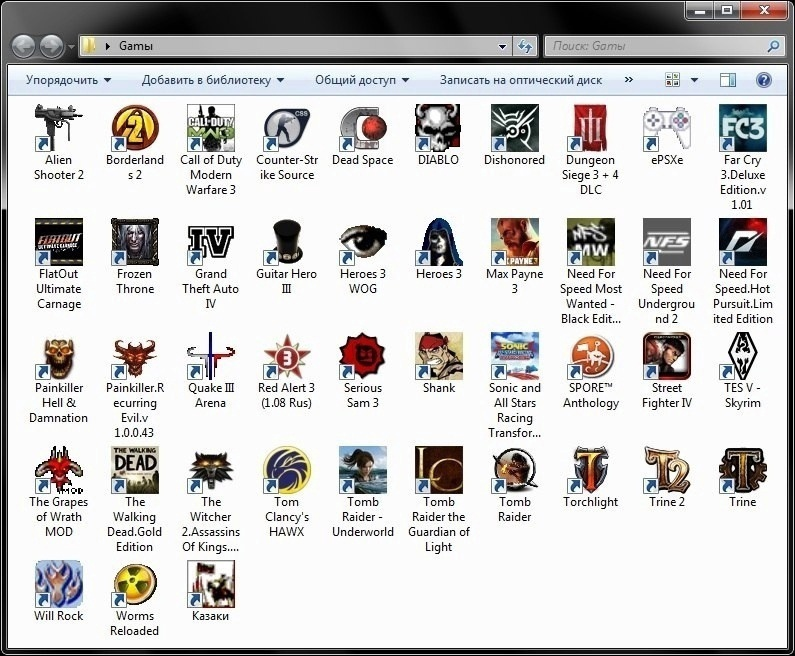Screen dimensions: 795x656
Task: Select the DIABLO skull icon
Action: tap(439, 128)
